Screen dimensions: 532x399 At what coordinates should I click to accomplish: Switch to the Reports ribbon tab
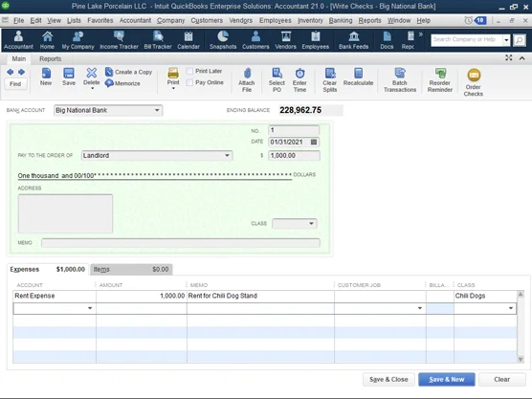pyautogui.click(x=50, y=58)
